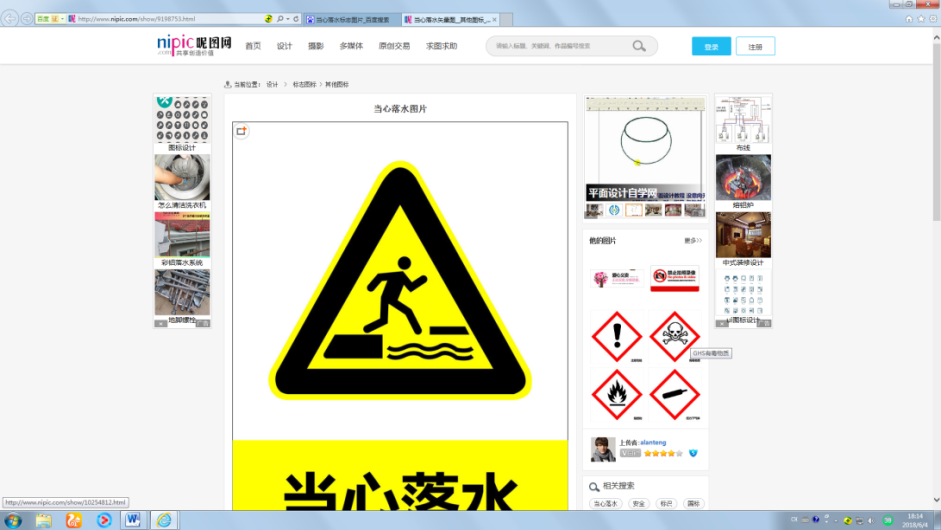Click the 注册 register button
Viewport: 941px width, 530px height.
coord(755,46)
